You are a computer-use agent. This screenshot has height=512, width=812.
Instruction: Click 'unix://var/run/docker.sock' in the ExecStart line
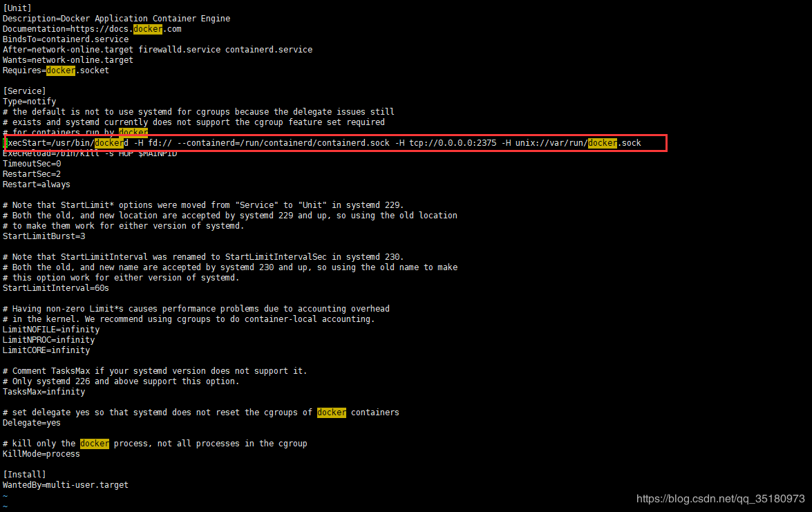[578, 143]
